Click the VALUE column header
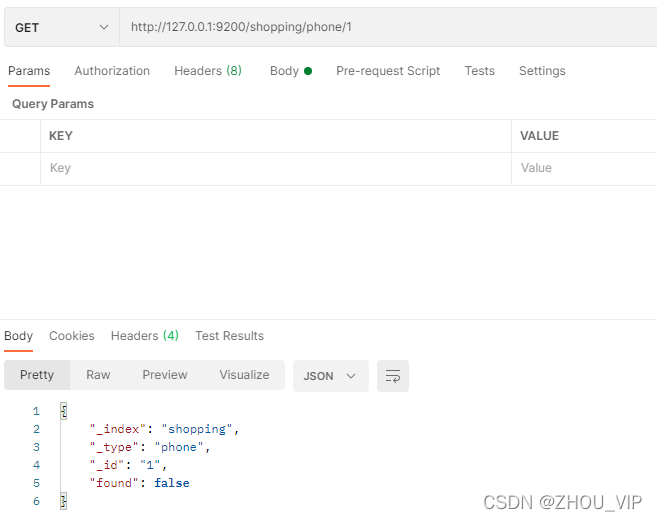 point(539,136)
